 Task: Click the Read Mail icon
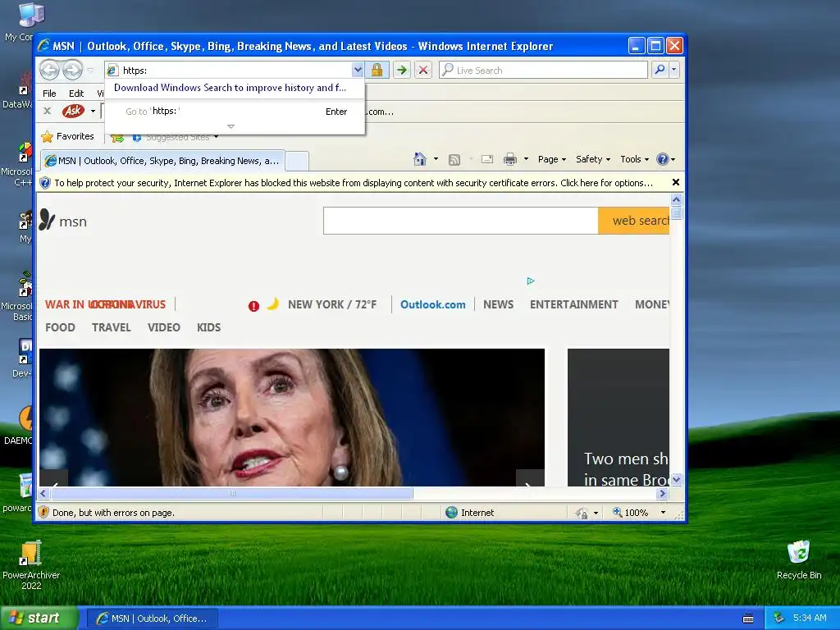tap(487, 159)
